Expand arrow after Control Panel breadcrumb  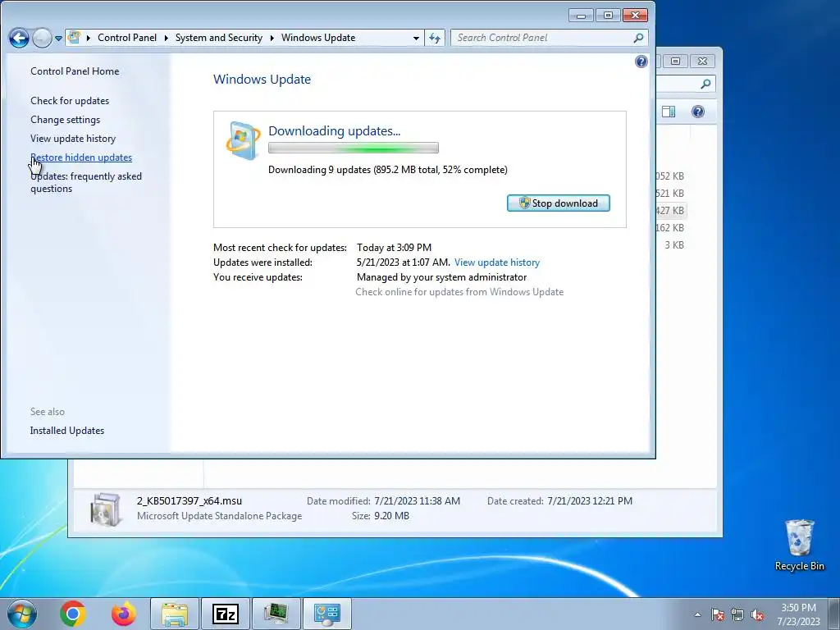166,38
